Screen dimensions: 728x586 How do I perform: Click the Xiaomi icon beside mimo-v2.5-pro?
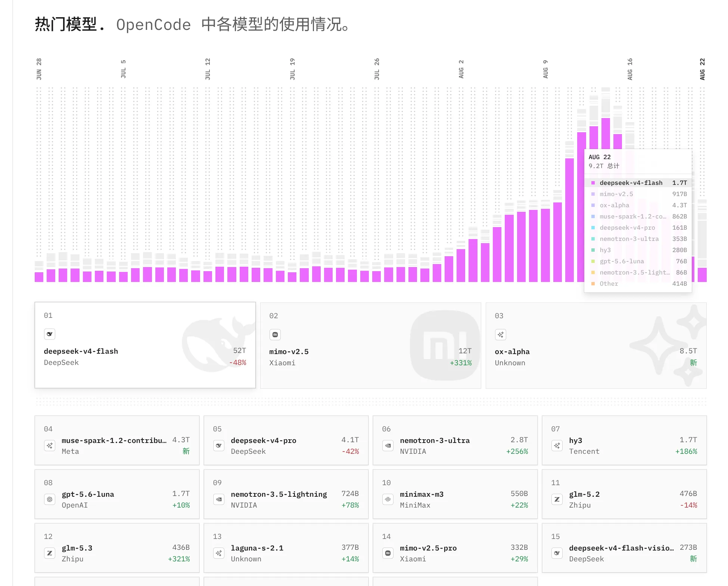388,553
